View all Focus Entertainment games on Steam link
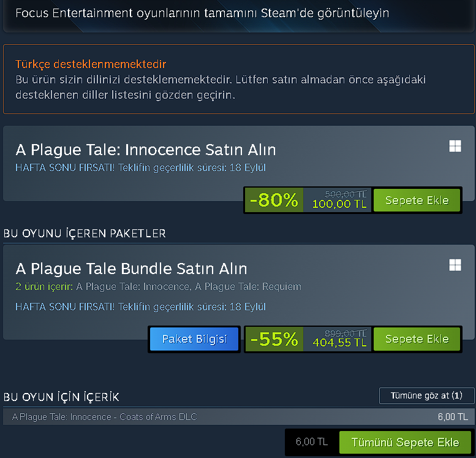Image resolution: width=476 pixels, height=458 pixels. [x=202, y=13]
